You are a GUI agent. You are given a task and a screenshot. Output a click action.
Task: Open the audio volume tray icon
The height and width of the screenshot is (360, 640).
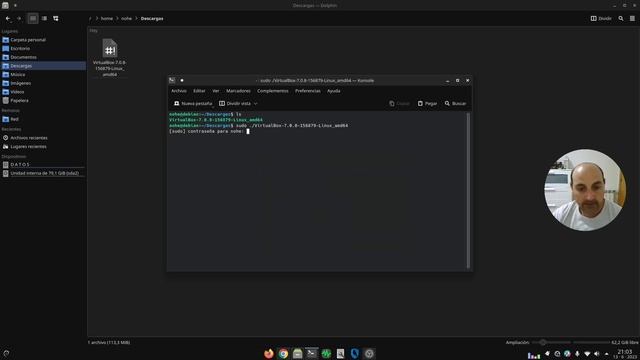(x=597, y=354)
